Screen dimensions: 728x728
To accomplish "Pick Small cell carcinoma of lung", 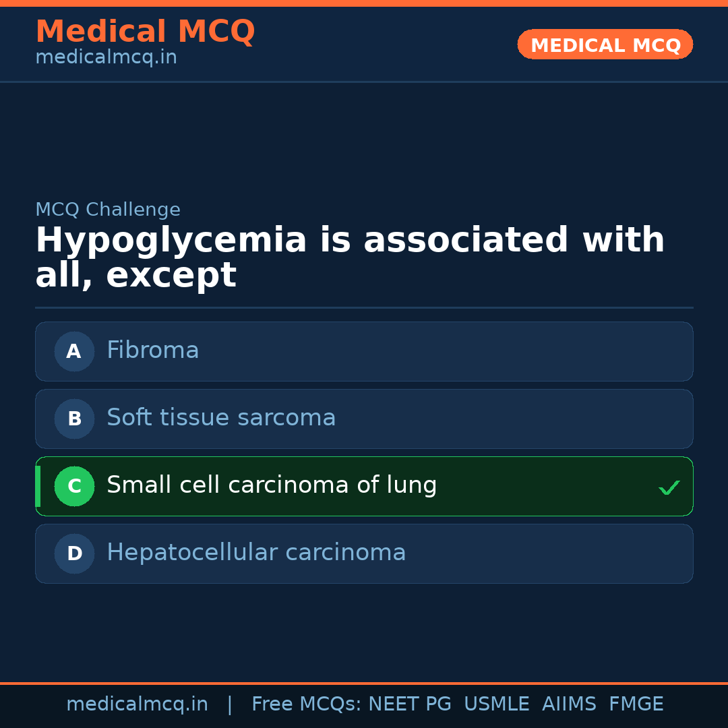I will pos(272,485).
